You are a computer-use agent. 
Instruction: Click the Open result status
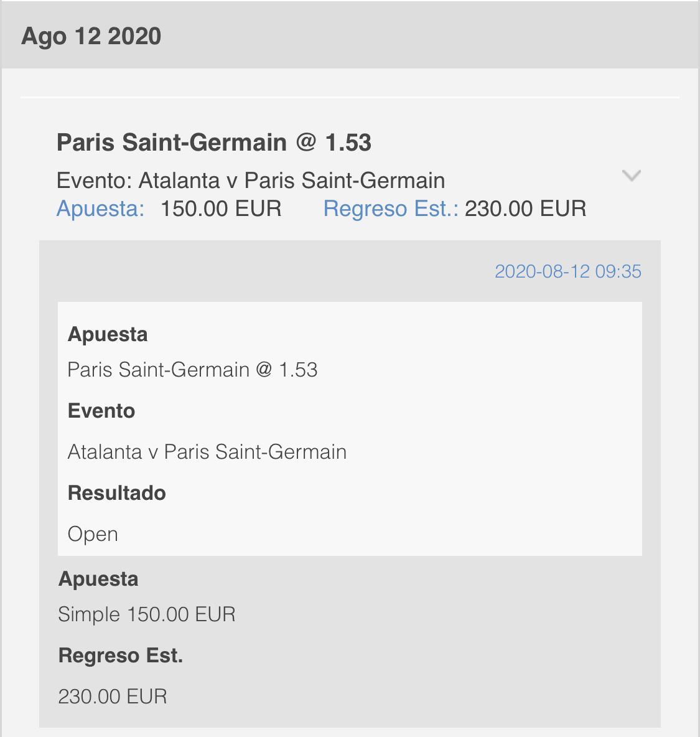click(93, 535)
